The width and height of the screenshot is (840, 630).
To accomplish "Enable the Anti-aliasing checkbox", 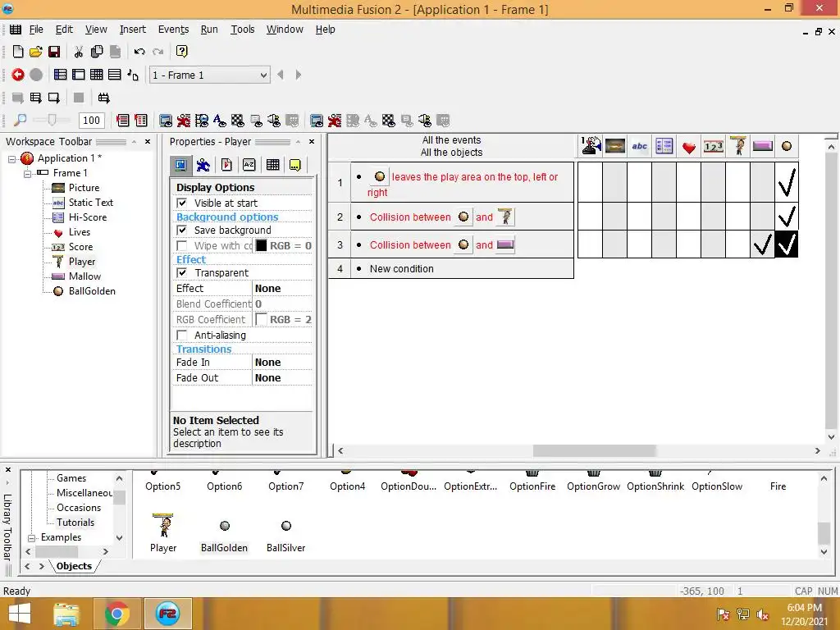I will [182, 335].
